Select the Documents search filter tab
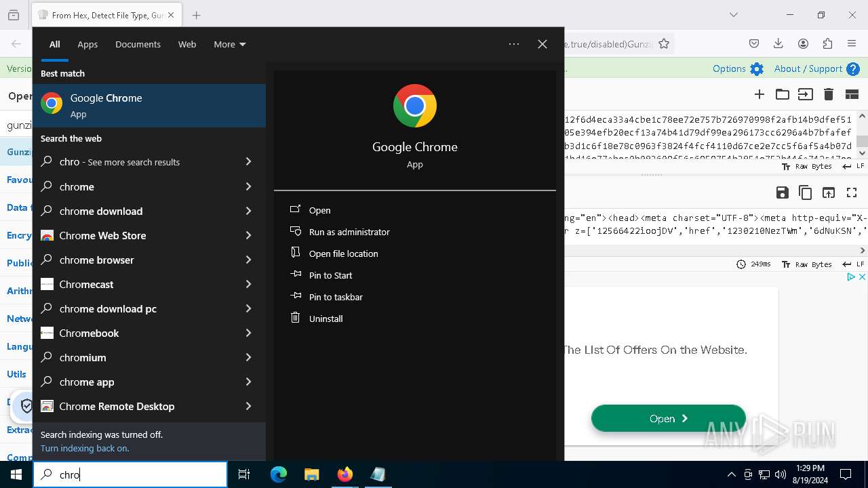Viewport: 868px width, 488px height. point(138,44)
